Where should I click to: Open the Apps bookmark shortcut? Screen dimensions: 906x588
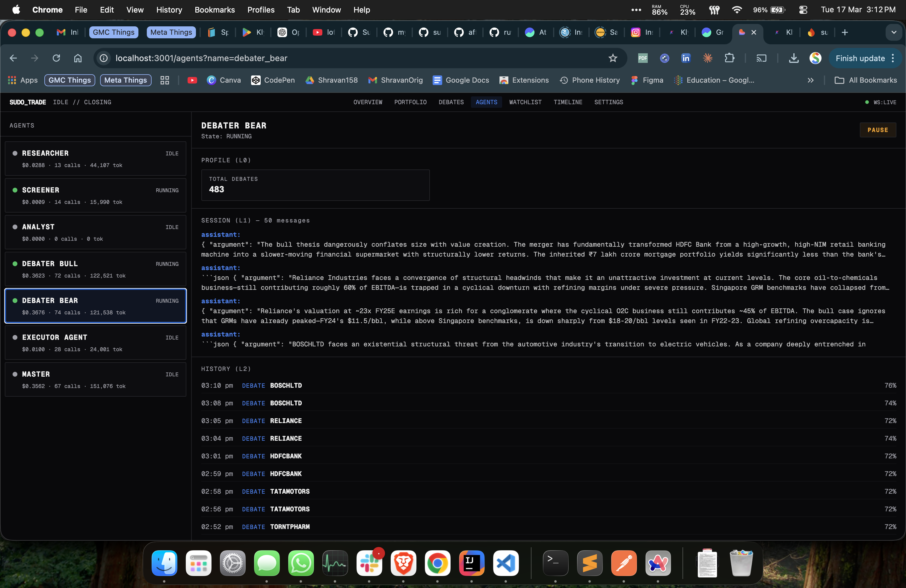[x=23, y=80]
